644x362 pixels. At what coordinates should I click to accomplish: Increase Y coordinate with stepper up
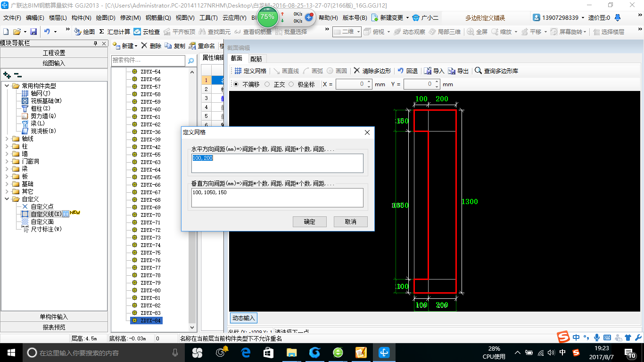tap(438, 82)
